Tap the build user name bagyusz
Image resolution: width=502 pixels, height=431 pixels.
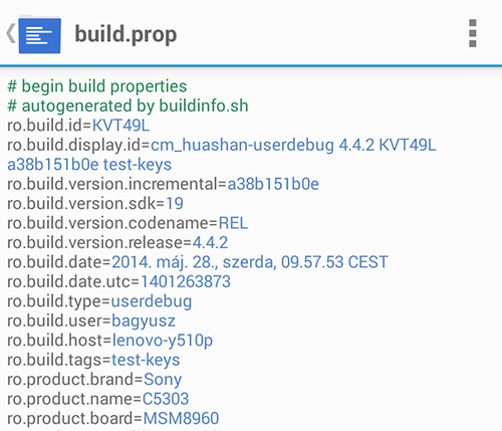pos(143,321)
